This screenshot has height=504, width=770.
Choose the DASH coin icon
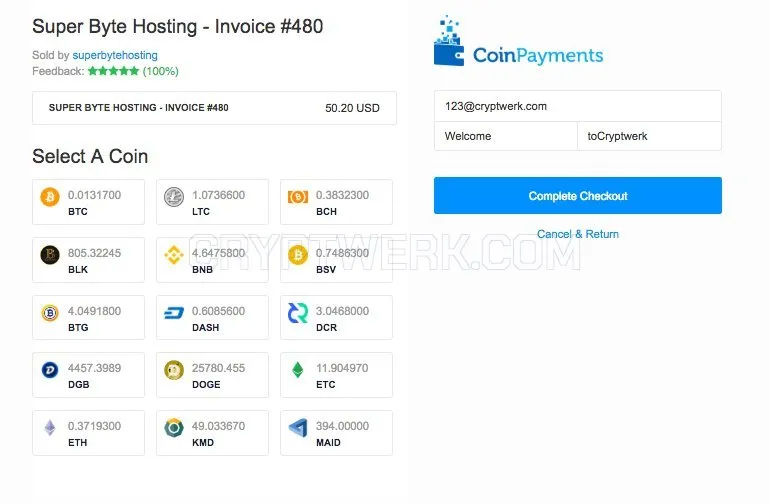pos(174,312)
